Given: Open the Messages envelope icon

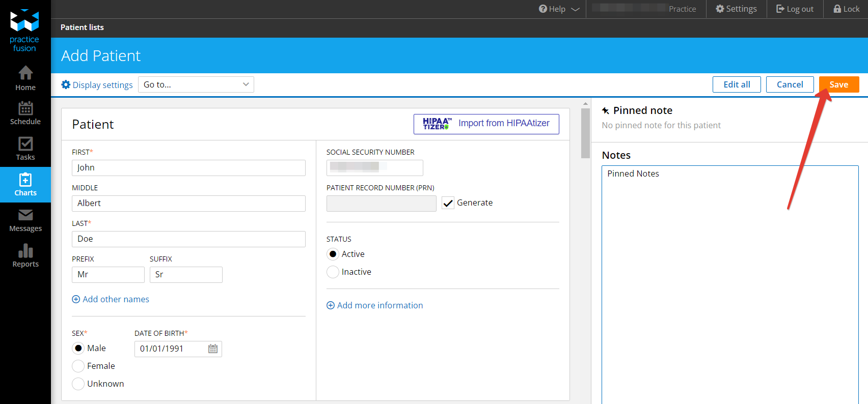Looking at the screenshot, I should point(25,215).
